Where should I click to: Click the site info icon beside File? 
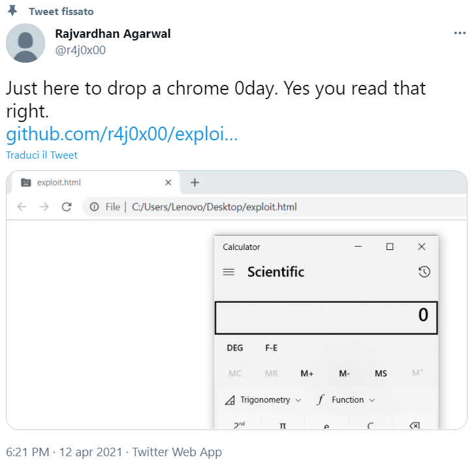(x=94, y=207)
